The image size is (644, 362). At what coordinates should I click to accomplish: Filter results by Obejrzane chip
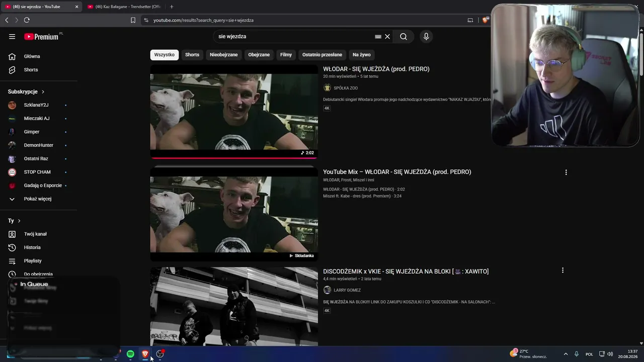point(259,55)
